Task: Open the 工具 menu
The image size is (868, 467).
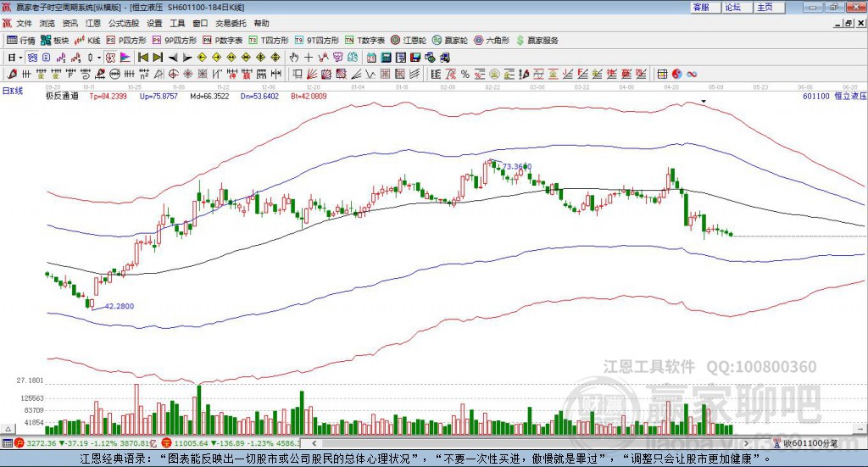Action: click(177, 23)
